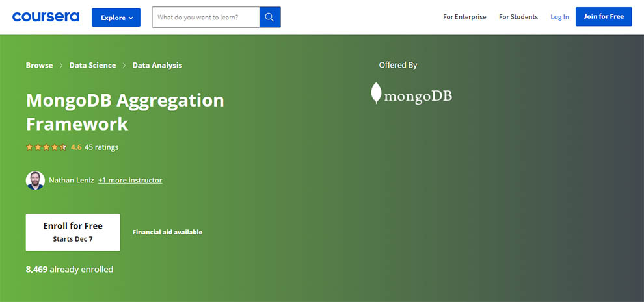644x302 pixels.
Task: Open the Explore dropdown menu
Action: tap(116, 18)
